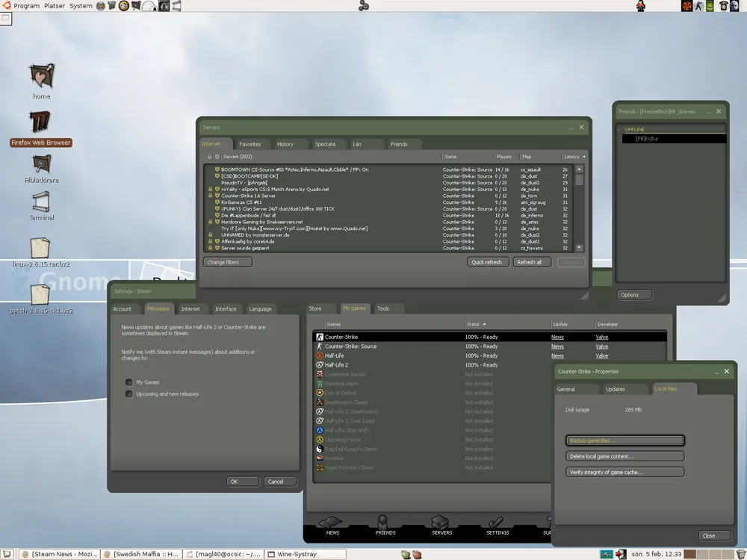The width and height of the screenshot is (747, 560).
Task: Switch to the Favorites servers tab
Action: (250, 144)
